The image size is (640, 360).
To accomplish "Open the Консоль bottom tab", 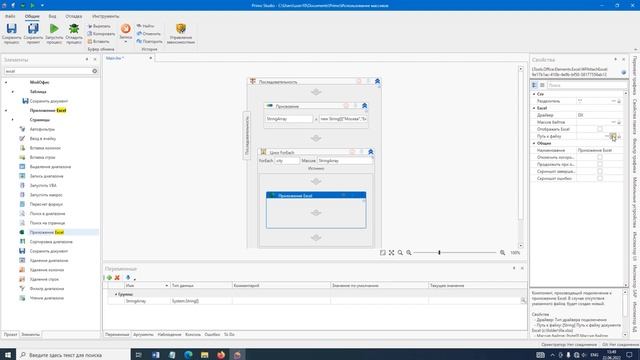I will click(193, 335).
